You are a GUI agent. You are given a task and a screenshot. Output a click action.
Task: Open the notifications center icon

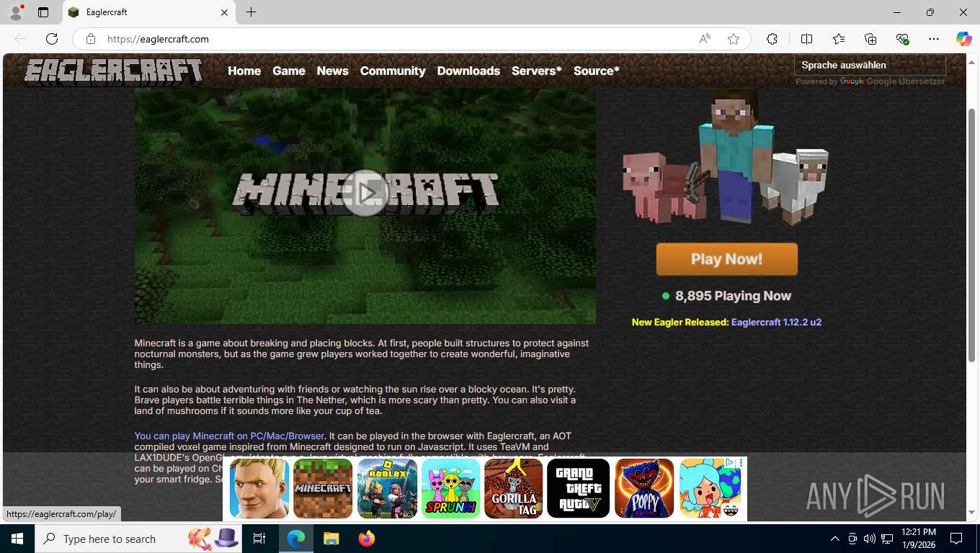(x=956, y=539)
